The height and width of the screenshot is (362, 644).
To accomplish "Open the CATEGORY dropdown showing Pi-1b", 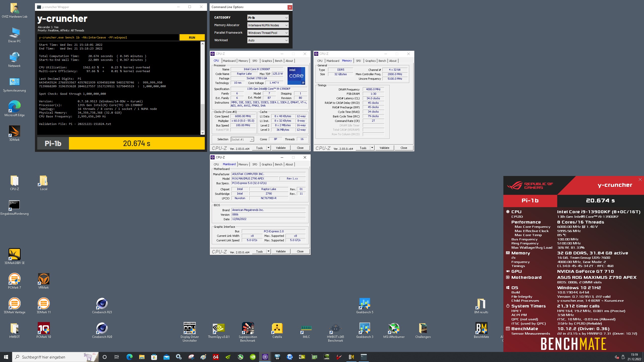I will point(268,18).
